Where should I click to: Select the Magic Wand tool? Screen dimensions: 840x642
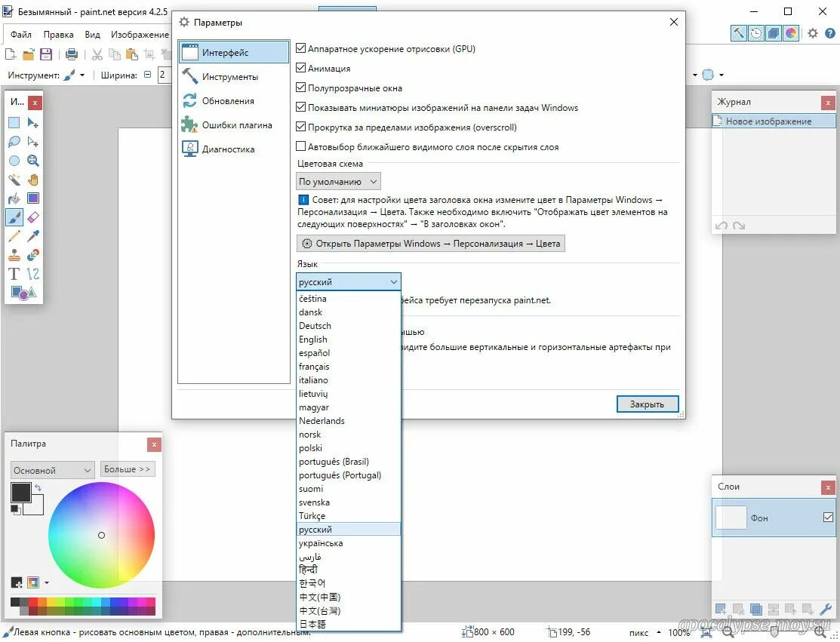[x=14, y=180]
